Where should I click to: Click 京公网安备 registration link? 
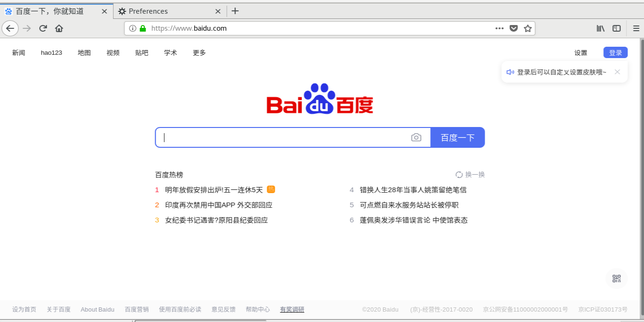[525, 310]
